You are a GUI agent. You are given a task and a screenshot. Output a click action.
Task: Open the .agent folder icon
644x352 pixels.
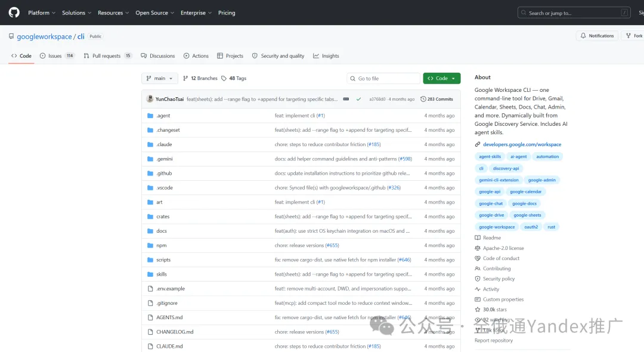click(150, 116)
